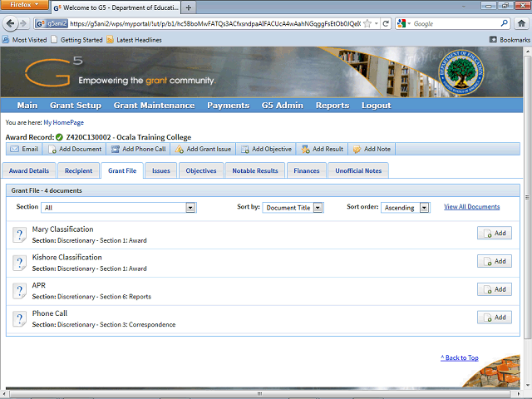Switch to the Recipient tab
The image size is (532, 399).
pos(78,170)
